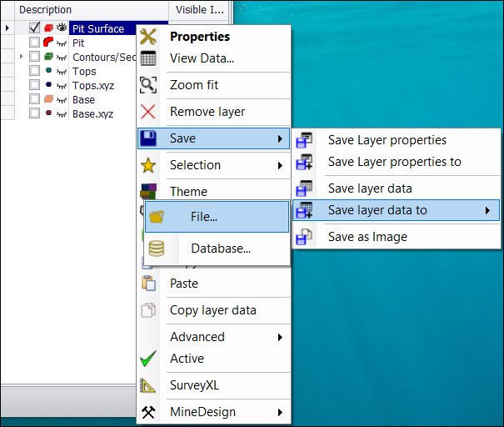This screenshot has width=504, height=427.
Task: Show the Pit layer via eye icon
Action: click(61, 43)
